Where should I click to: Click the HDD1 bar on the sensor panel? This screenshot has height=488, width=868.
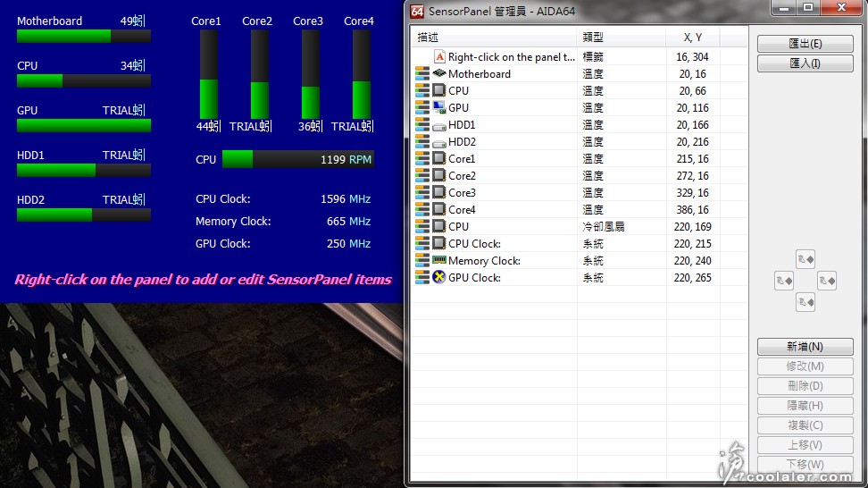coord(84,171)
